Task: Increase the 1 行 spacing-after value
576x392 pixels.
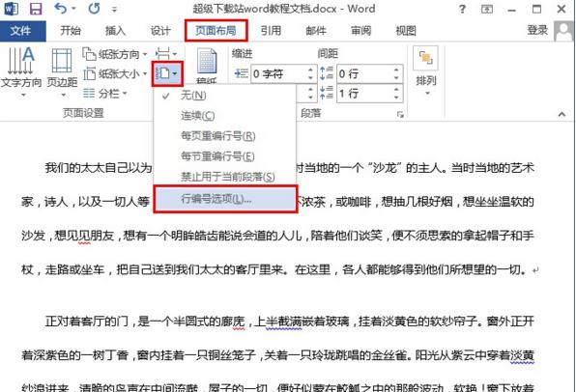Action: (x=396, y=89)
